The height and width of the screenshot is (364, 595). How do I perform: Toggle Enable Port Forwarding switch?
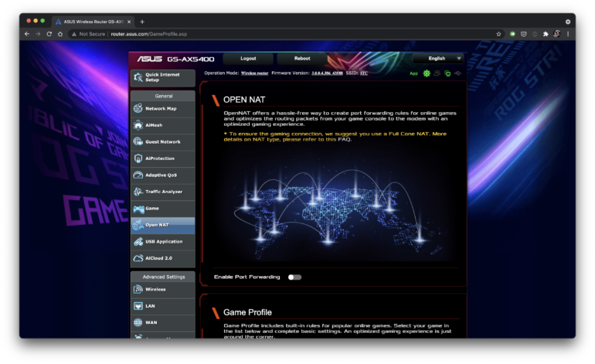click(294, 277)
